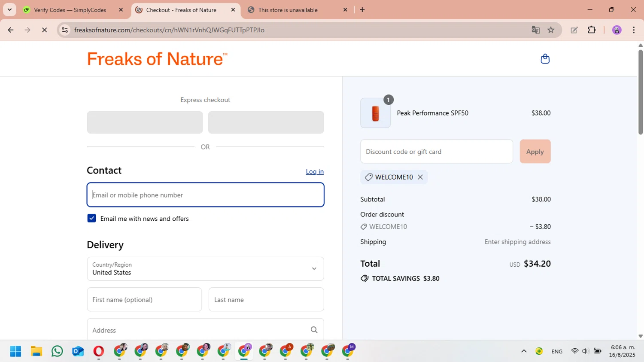Open Opera browser from the taskbar
Image resolution: width=644 pixels, height=362 pixels.
click(x=98, y=351)
